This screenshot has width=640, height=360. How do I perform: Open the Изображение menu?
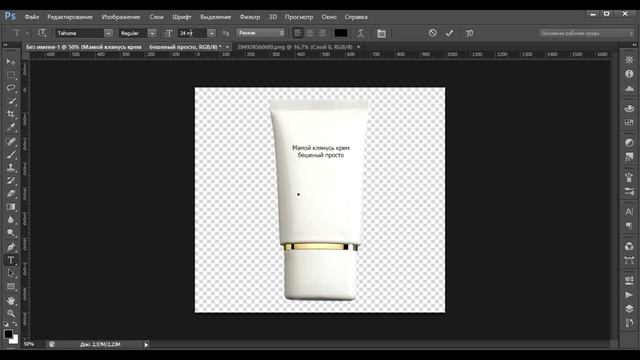pyautogui.click(x=121, y=17)
